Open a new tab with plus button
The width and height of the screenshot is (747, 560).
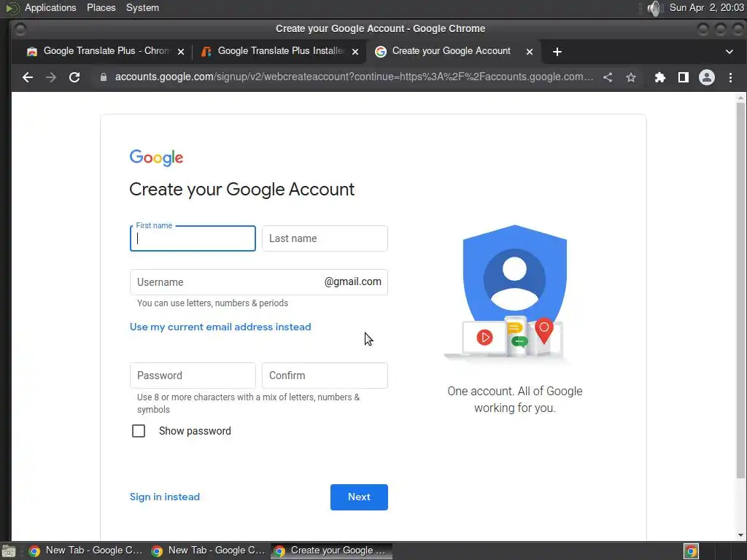557,52
